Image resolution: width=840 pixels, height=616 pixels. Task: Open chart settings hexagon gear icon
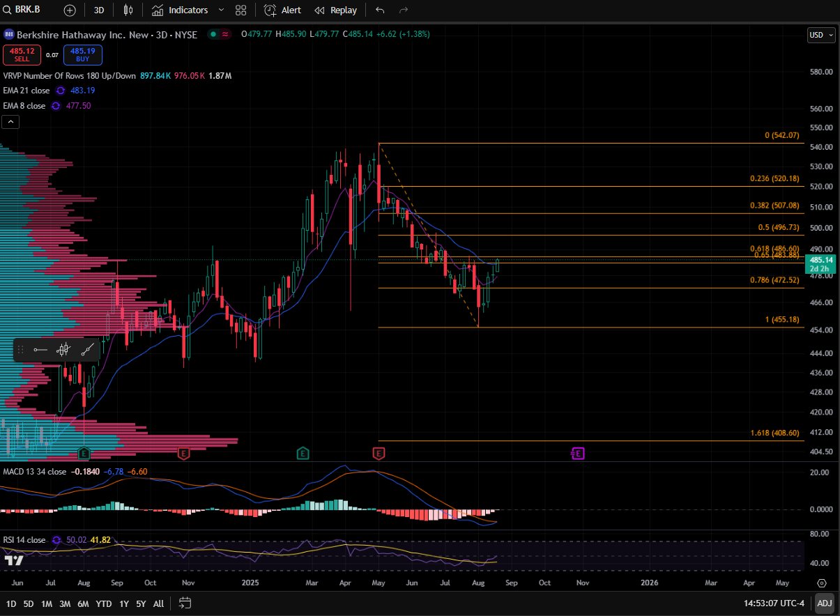tap(822, 583)
